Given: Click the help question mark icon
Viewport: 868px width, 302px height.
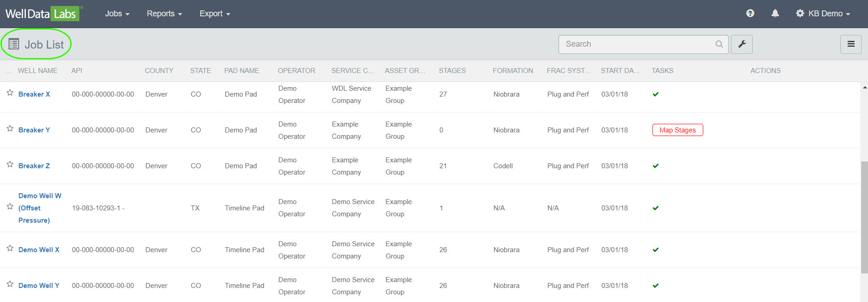Looking at the screenshot, I should tap(750, 14).
